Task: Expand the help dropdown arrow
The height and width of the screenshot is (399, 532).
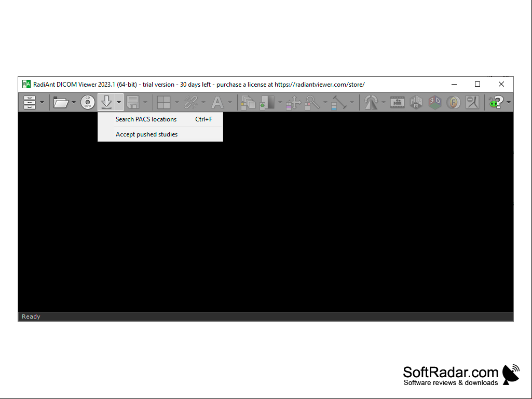Action: [508, 102]
